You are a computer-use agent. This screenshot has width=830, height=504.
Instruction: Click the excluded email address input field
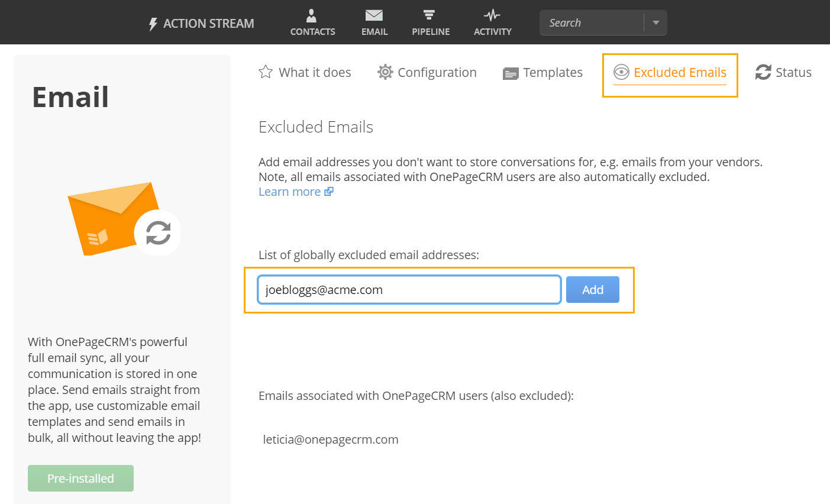point(409,290)
